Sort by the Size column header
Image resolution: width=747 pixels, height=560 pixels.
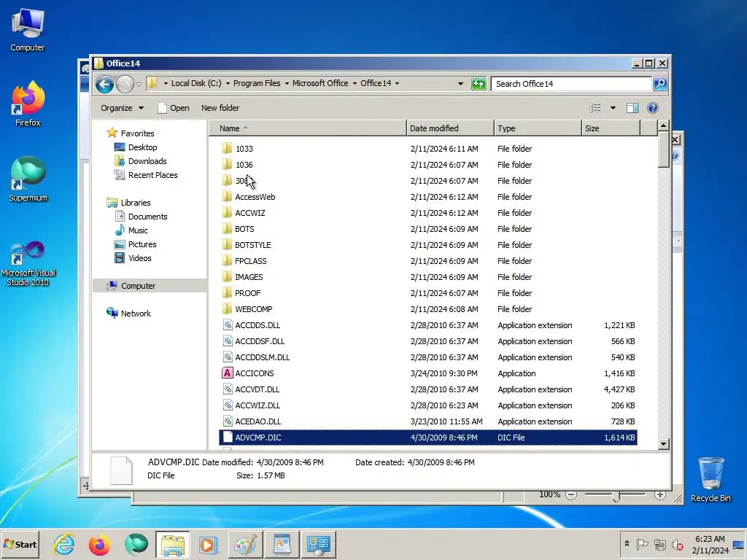pos(611,128)
